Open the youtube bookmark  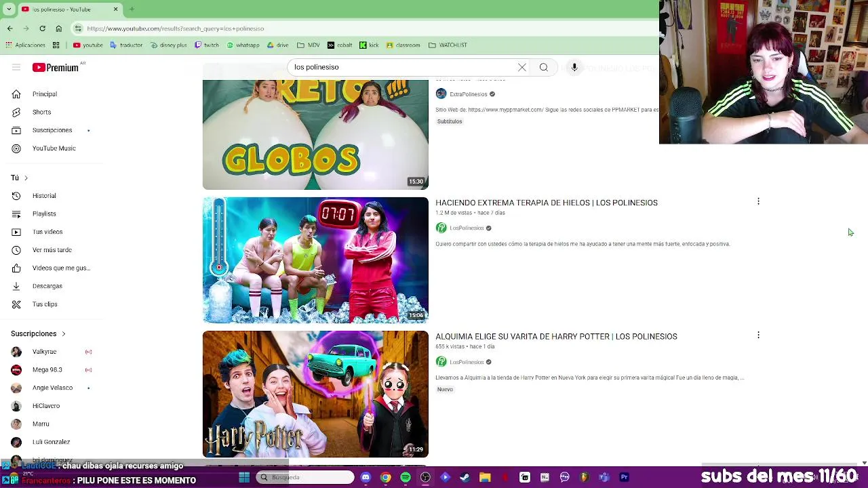point(87,45)
